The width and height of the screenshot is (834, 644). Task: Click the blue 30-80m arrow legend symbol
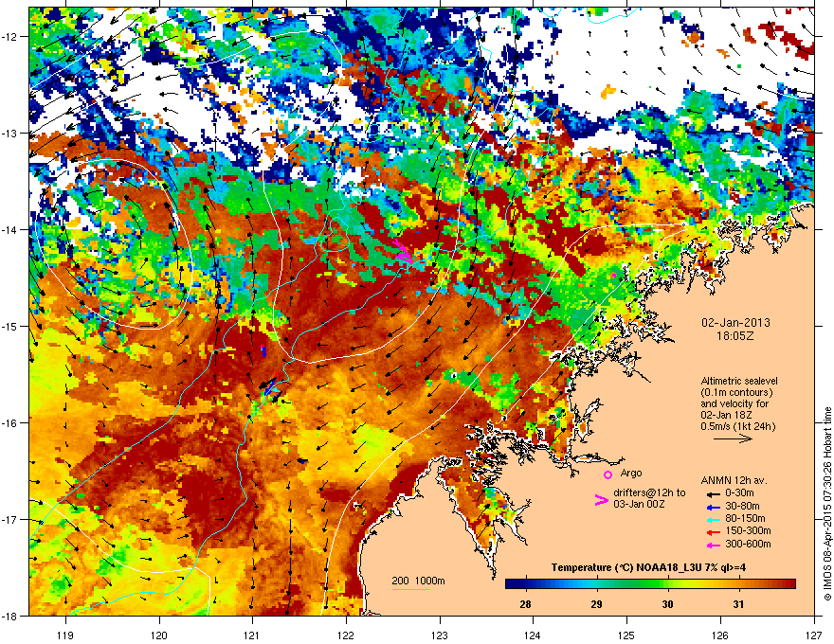click(x=712, y=507)
